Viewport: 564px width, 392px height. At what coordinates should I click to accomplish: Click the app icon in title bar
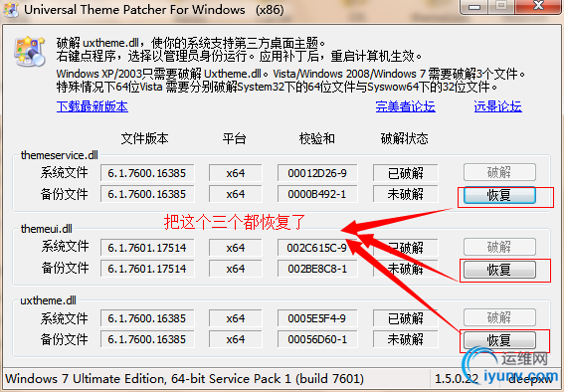coord(11,10)
